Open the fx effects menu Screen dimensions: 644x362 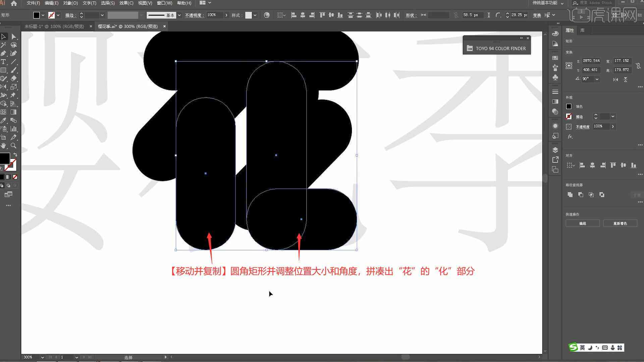coord(570,136)
